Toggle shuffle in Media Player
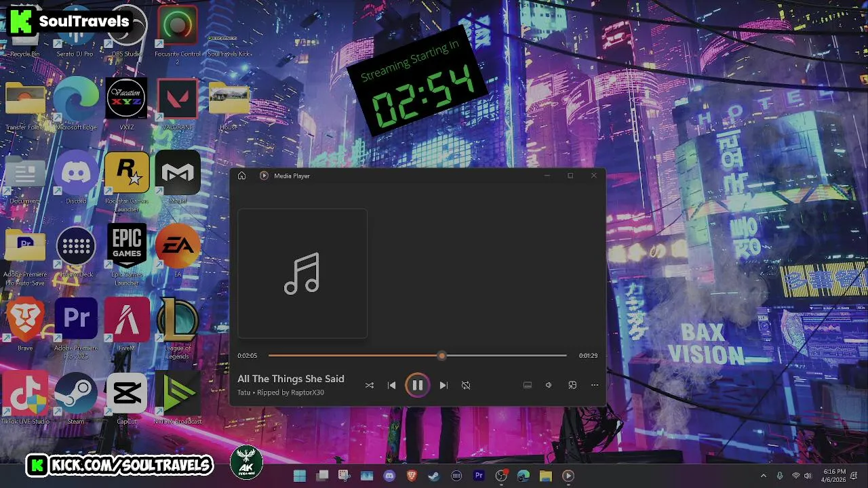Viewport: 868px width, 488px height. 370,385
